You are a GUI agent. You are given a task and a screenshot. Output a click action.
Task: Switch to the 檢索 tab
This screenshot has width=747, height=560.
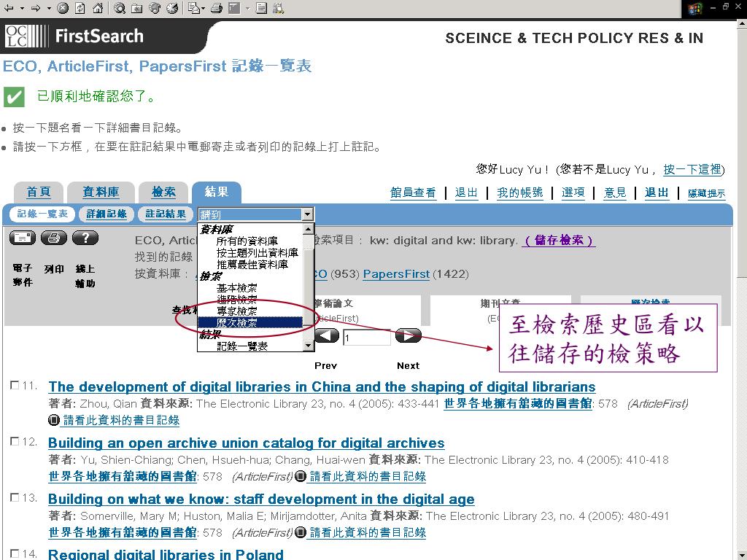(163, 192)
